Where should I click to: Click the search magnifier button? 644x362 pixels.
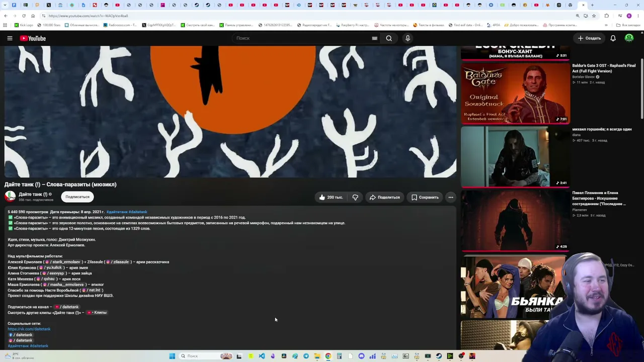point(389,38)
